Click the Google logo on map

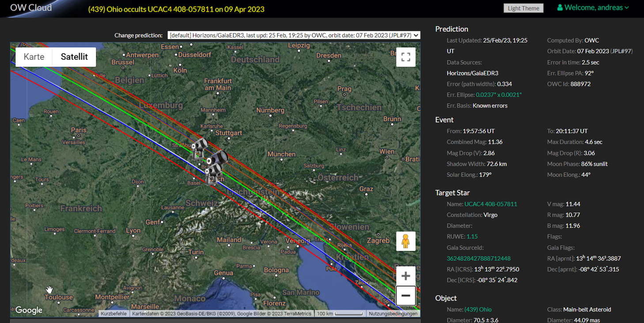[x=29, y=310]
